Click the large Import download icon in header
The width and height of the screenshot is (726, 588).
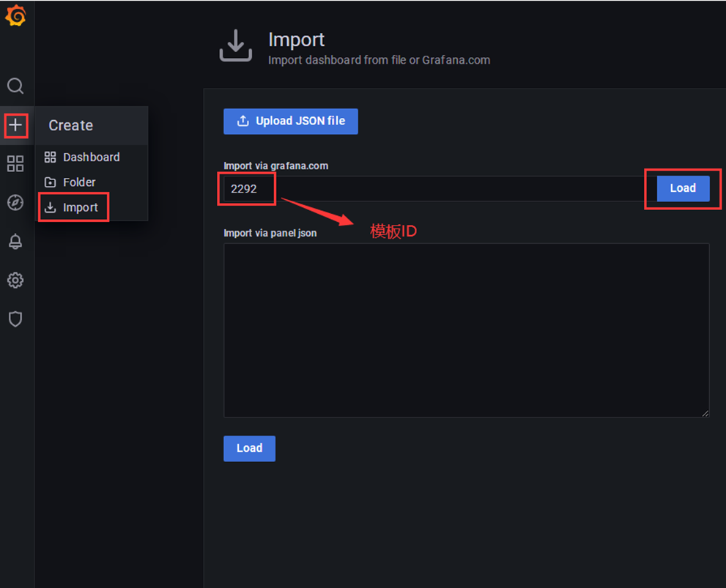tap(236, 45)
